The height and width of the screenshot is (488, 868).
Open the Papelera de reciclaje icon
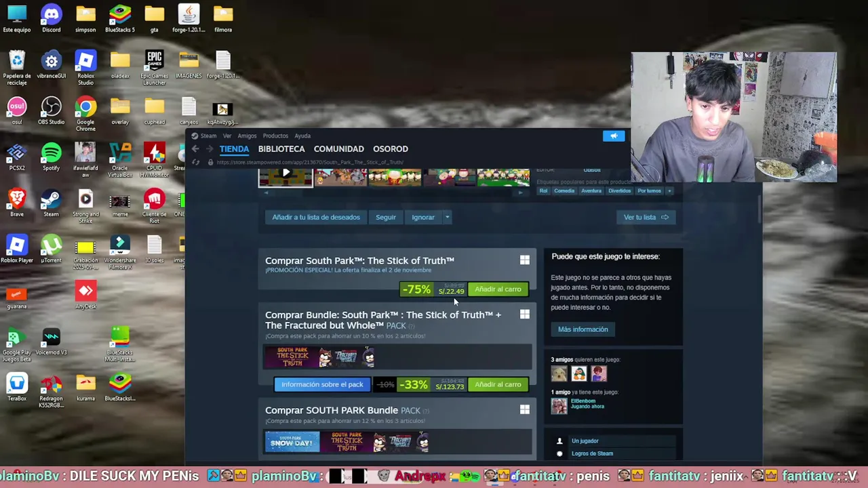point(17,68)
